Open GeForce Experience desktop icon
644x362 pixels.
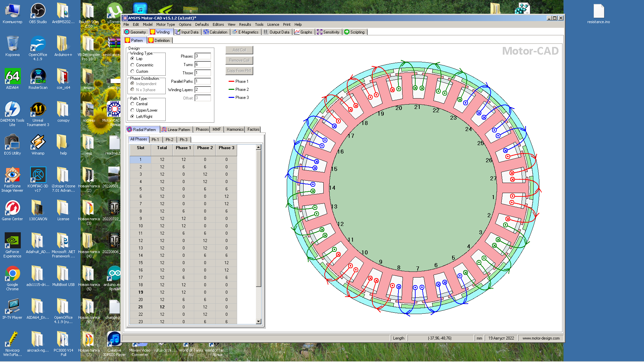pos(12,245)
